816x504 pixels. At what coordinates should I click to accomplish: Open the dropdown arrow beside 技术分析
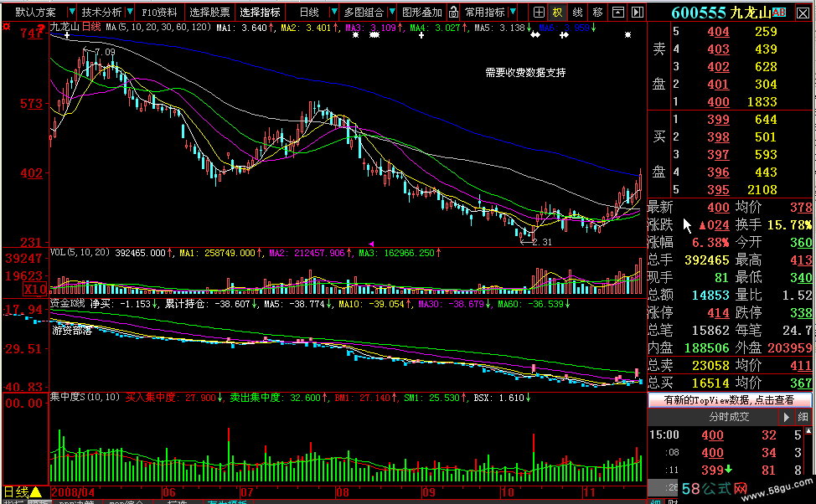130,12
